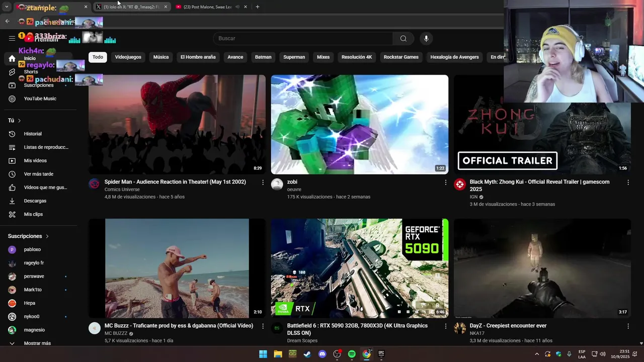Focus the Buscar search field
The width and height of the screenshot is (644, 362).
pyautogui.click(x=303, y=38)
